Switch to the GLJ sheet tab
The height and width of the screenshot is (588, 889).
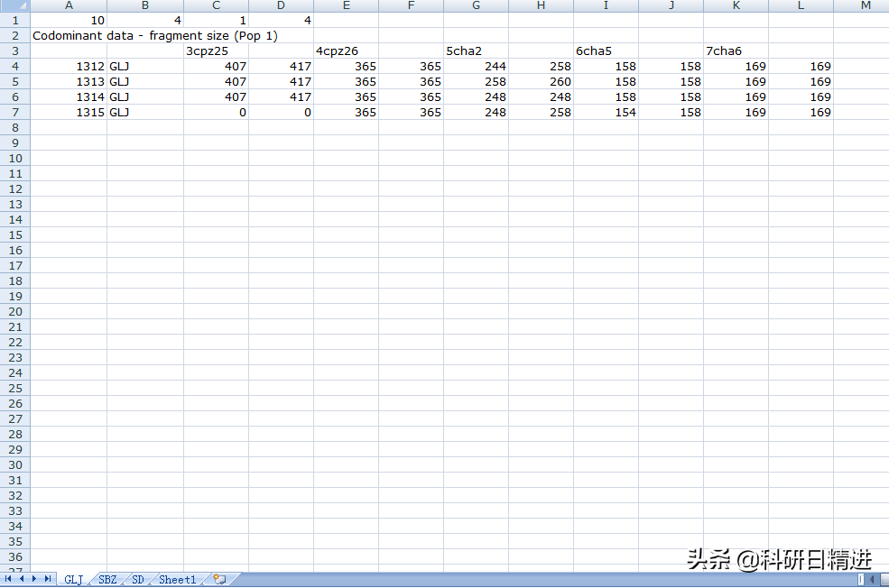[73, 580]
